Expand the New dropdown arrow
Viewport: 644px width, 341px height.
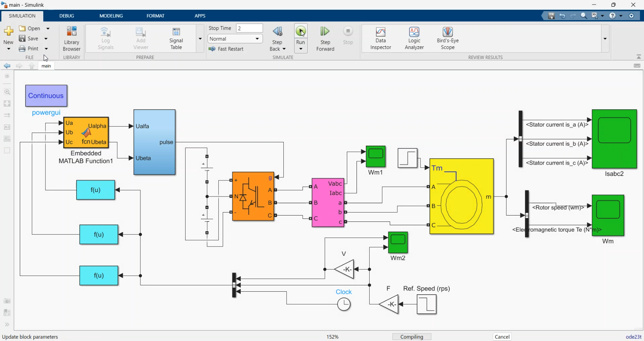[9, 49]
